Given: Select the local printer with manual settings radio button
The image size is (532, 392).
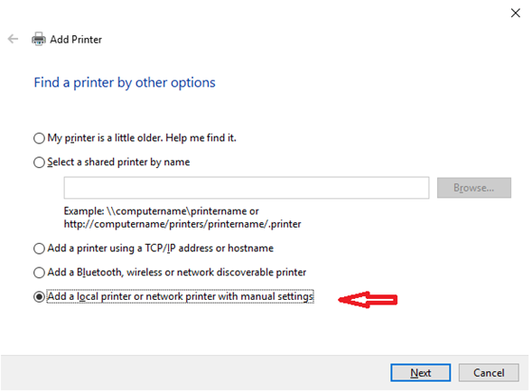Looking at the screenshot, I should point(39,297).
